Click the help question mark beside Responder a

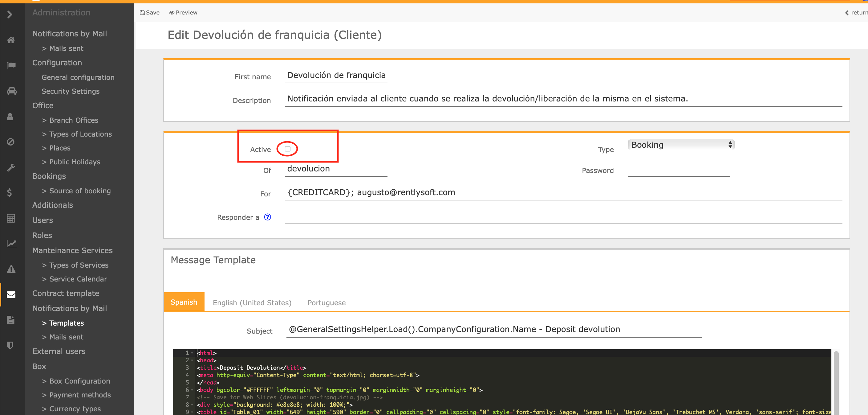268,217
